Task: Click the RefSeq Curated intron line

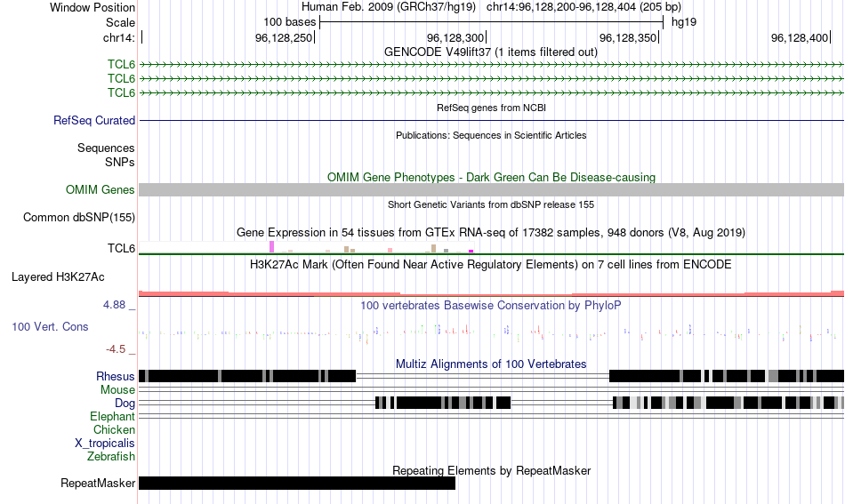Action: click(x=492, y=120)
